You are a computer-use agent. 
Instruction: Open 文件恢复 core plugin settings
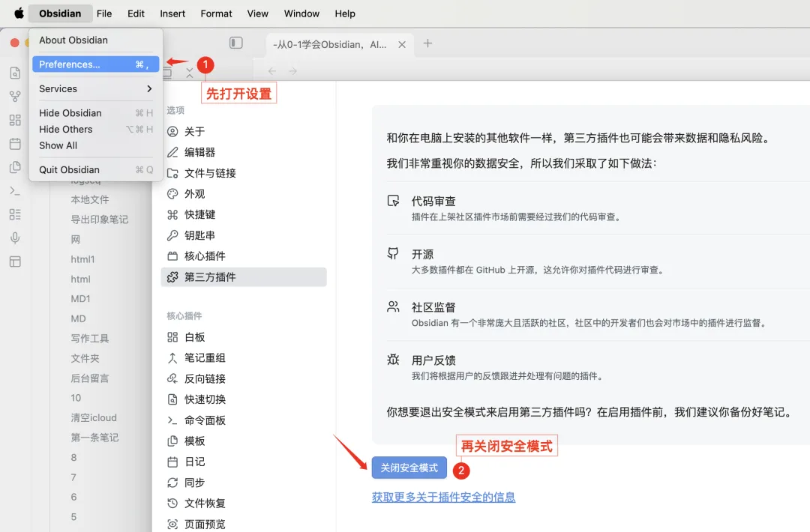pos(244,503)
